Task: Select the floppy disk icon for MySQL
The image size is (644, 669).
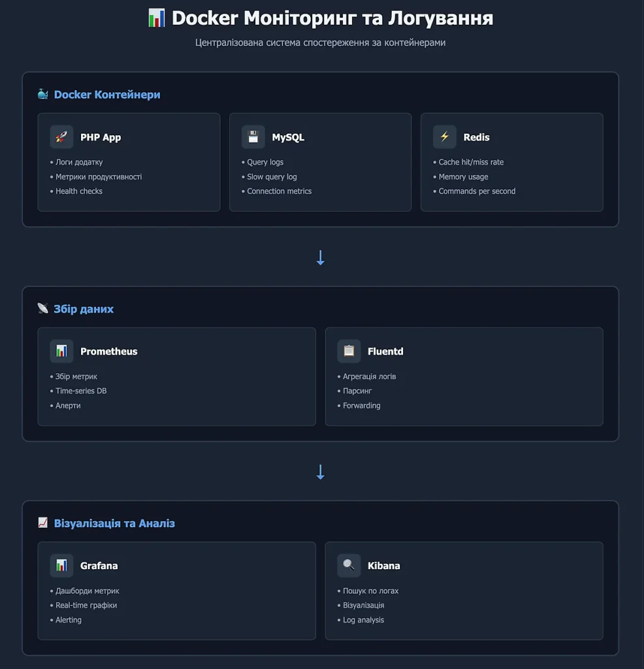Action: point(253,137)
